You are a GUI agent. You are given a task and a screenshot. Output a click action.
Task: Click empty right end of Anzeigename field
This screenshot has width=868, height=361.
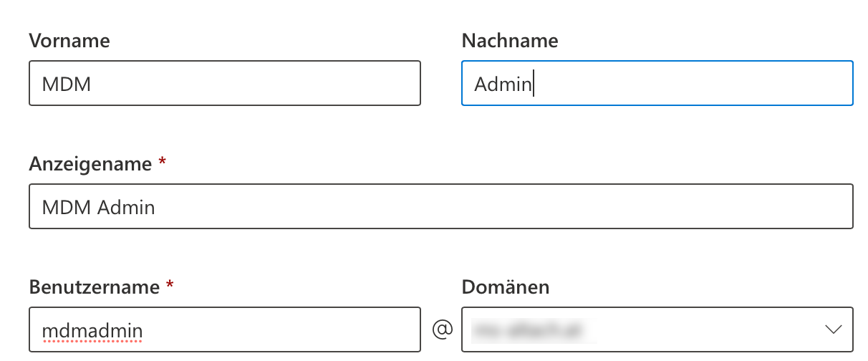point(788,207)
